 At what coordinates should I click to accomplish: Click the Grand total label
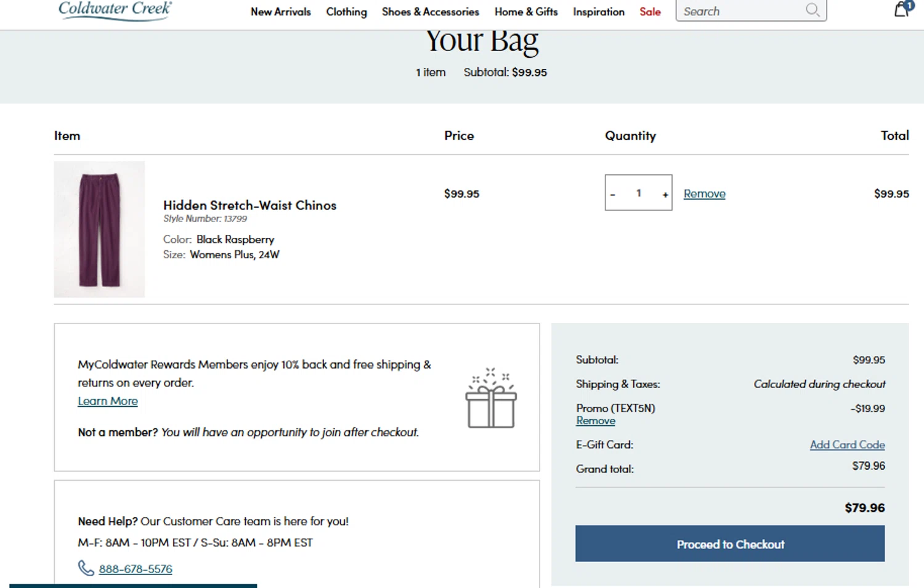[605, 469]
